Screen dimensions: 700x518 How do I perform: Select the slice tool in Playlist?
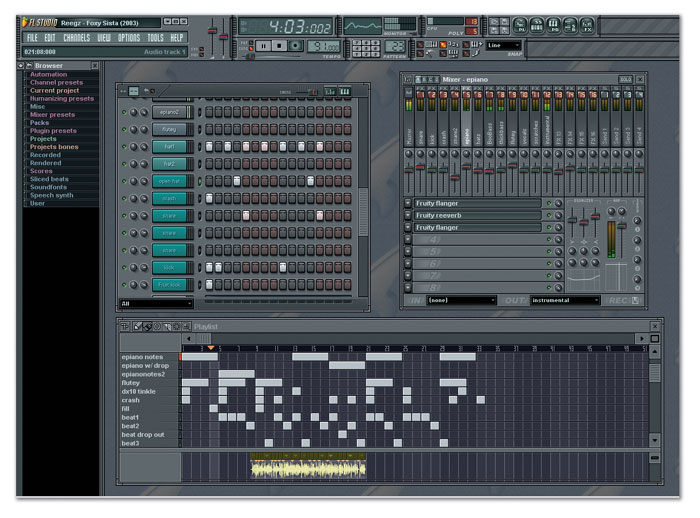(167, 326)
